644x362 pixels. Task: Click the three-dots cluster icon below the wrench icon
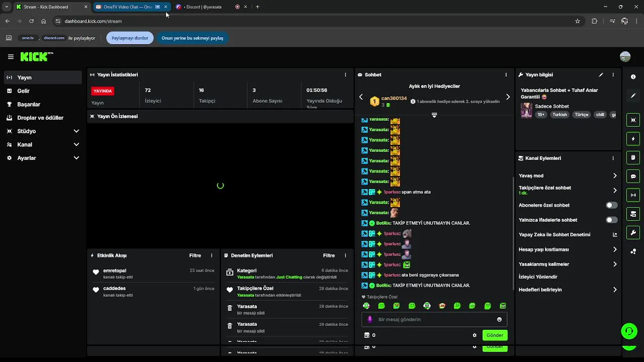[x=633, y=251]
